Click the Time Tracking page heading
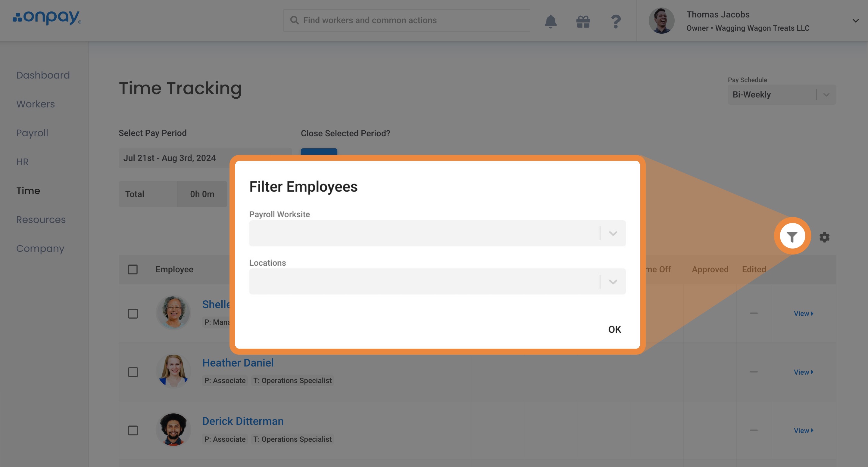This screenshot has height=467, width=868. 180,88
